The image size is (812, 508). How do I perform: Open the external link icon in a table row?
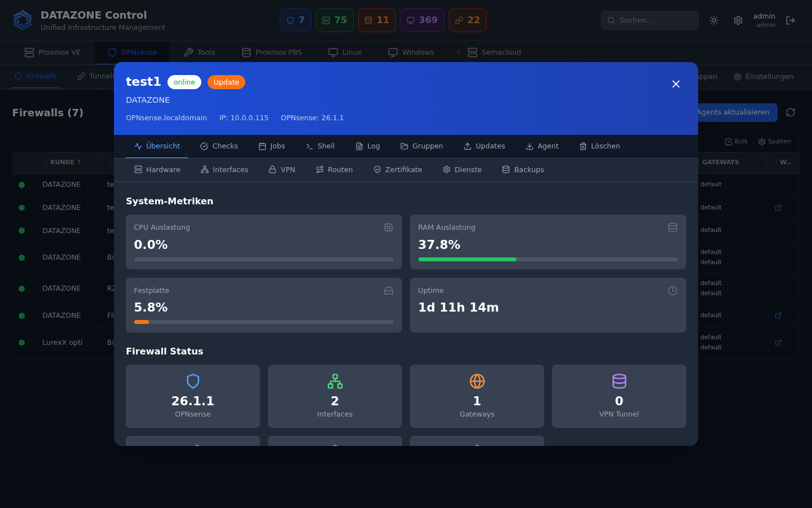pos(778,208)
